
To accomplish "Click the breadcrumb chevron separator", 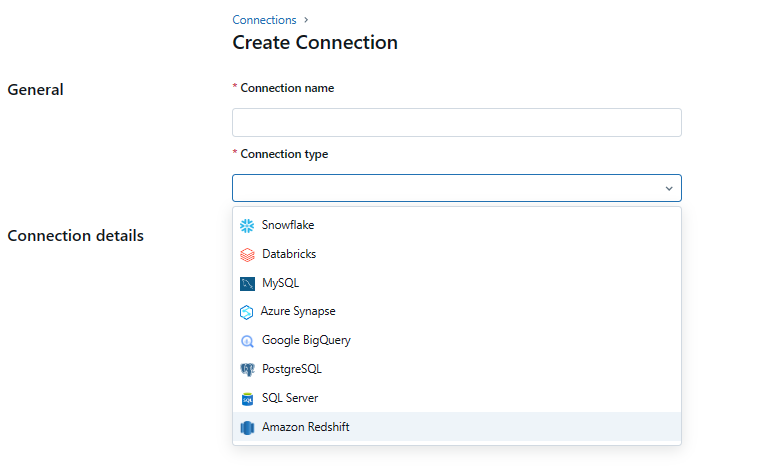I will (306, 20).
